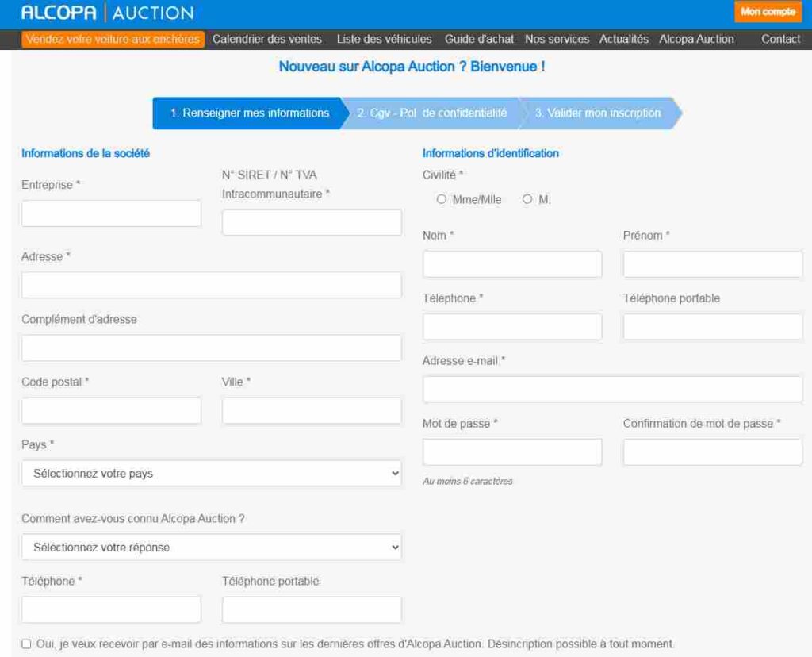Viewport: 812px width, 657px height.
Task: Open the Contact page link
Action: 780,39
